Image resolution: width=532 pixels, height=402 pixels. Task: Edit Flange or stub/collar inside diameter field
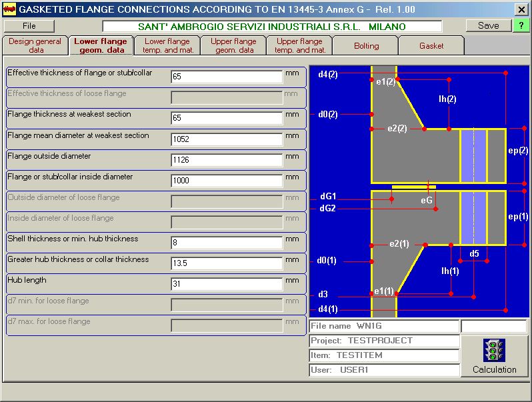click(227, 181)
